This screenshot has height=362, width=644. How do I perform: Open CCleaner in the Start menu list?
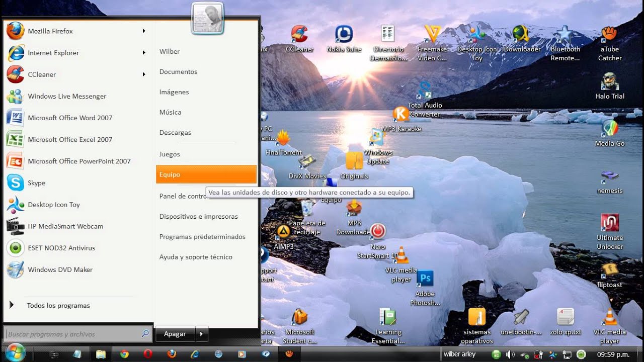[78, 74]
